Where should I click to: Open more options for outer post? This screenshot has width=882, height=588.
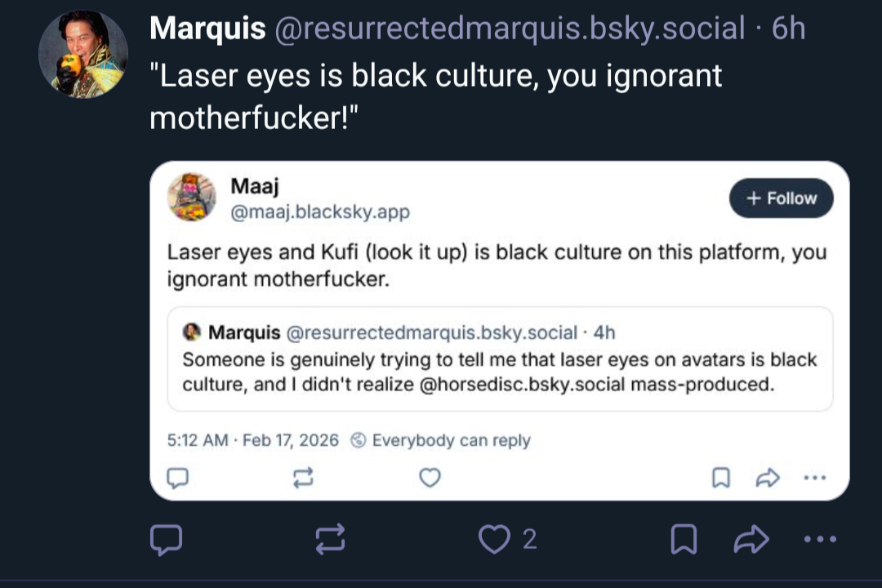pos(820,539)
